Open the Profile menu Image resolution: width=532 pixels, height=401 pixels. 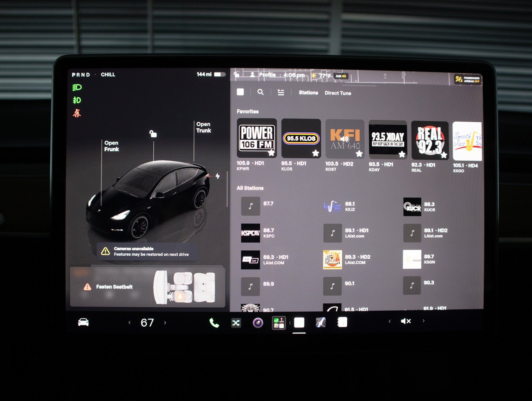click(x=263, y=75)
